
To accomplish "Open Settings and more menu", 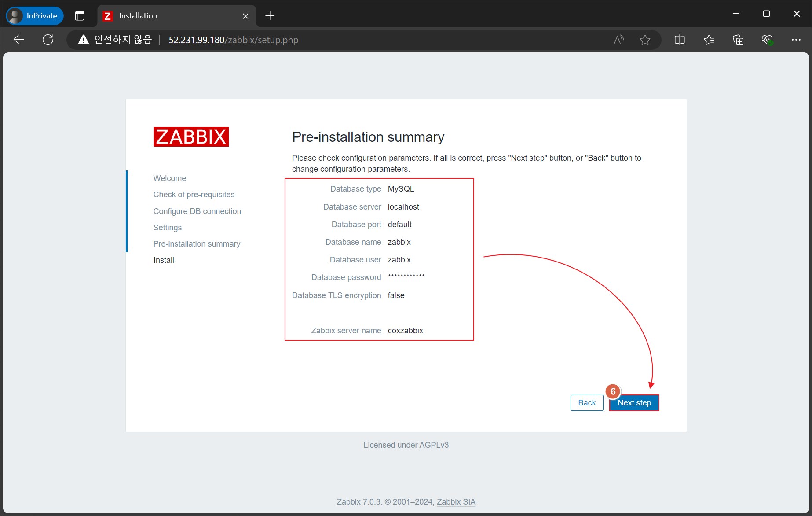I will (796, 40).
